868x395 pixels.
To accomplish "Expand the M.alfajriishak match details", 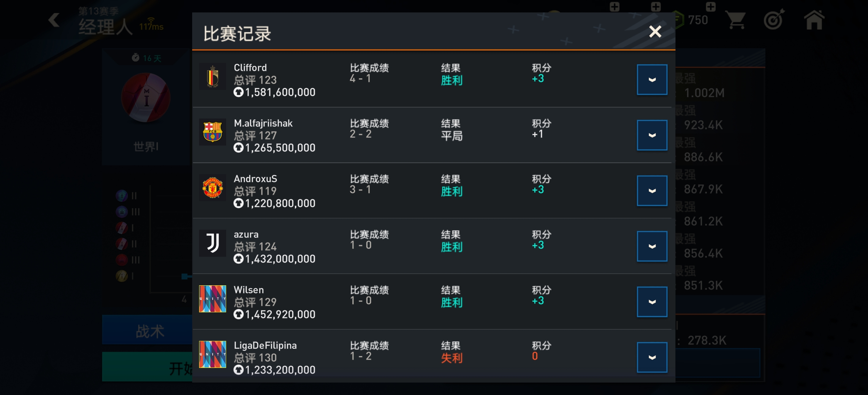I will [x=652, y=135].
